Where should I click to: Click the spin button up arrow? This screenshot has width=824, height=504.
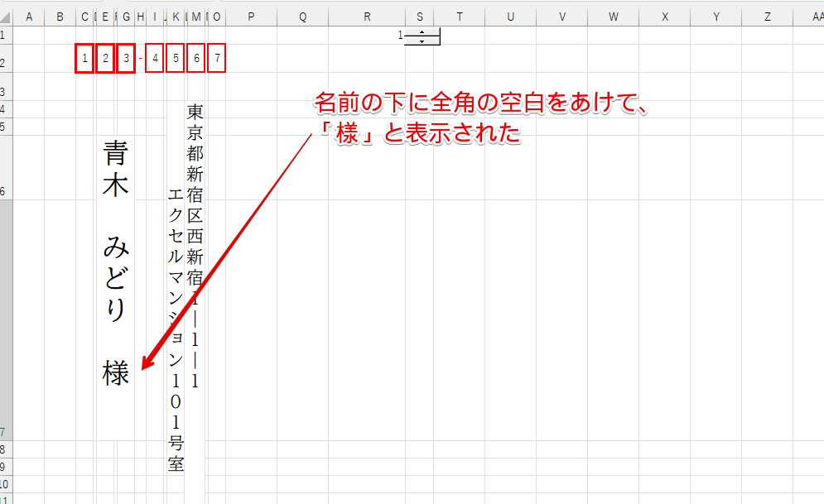(x=422, y=32)
